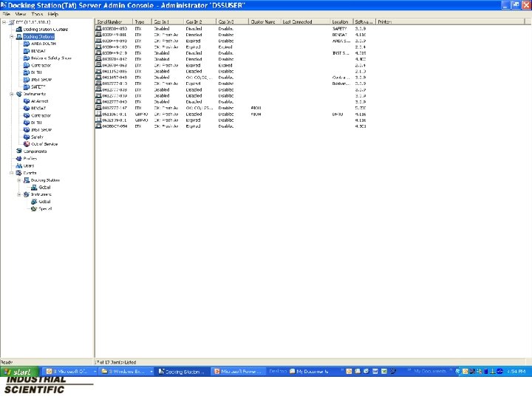Click the row icon for serial ending 147
Screen dimensions: 532x399
[98, 108]
